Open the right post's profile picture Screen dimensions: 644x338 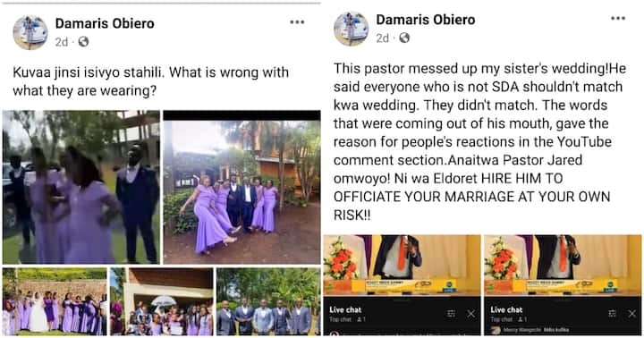(x=351, y=29)
